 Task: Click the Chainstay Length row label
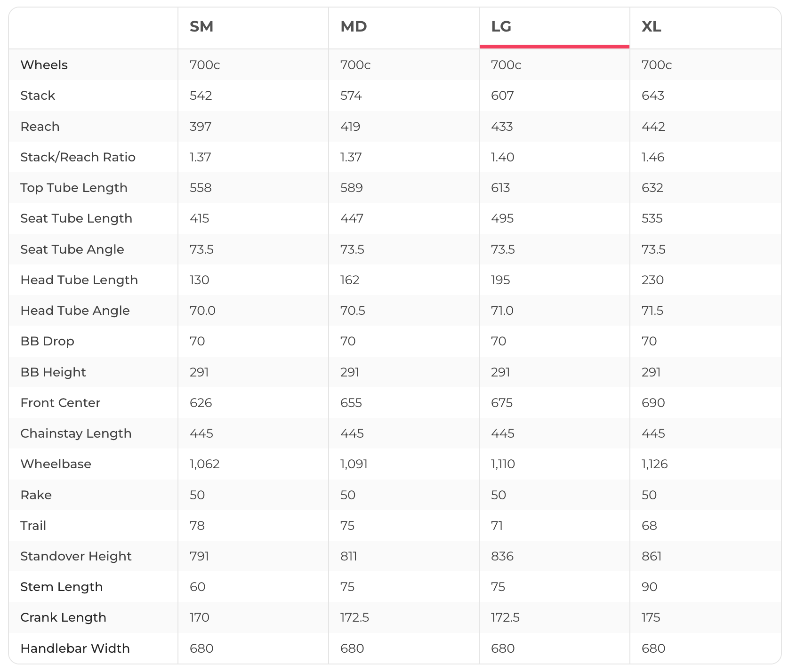pyautogui.click(x=76, y=433)
